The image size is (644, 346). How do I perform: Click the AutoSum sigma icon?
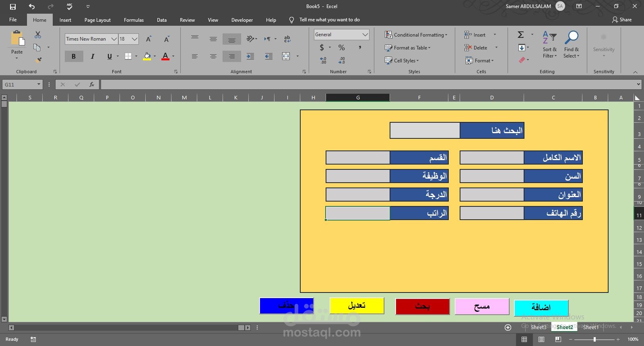coord(521,35)
